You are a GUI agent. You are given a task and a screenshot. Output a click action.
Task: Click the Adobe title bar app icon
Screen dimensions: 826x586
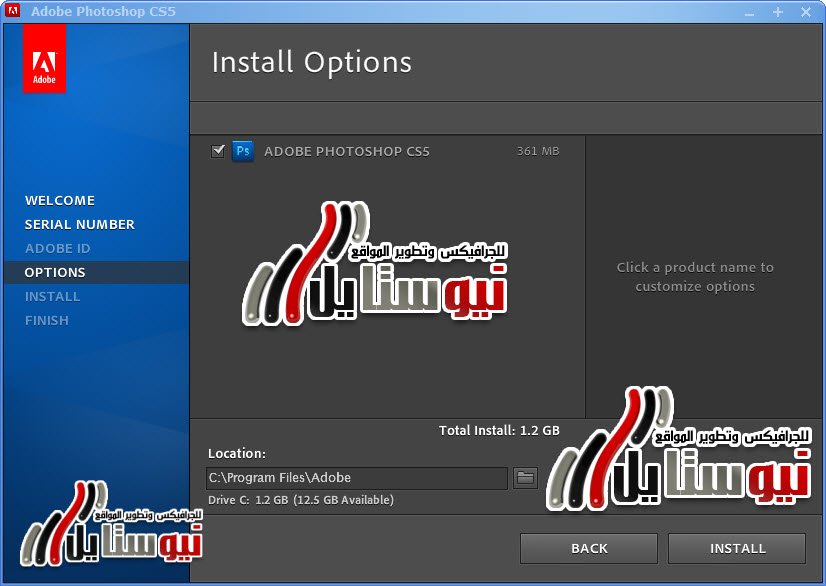tap(12, 11)
